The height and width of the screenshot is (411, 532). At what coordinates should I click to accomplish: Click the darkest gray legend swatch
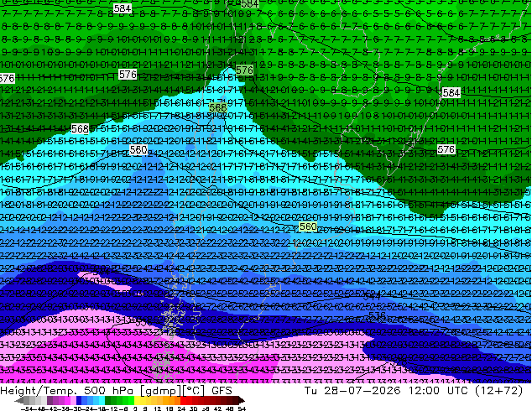(x=26, y=400)
